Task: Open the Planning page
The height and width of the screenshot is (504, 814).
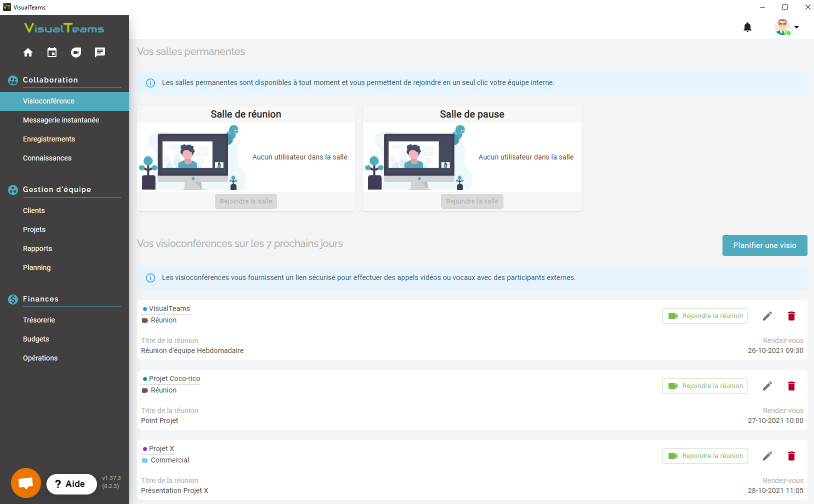Action: pos(36,267)
